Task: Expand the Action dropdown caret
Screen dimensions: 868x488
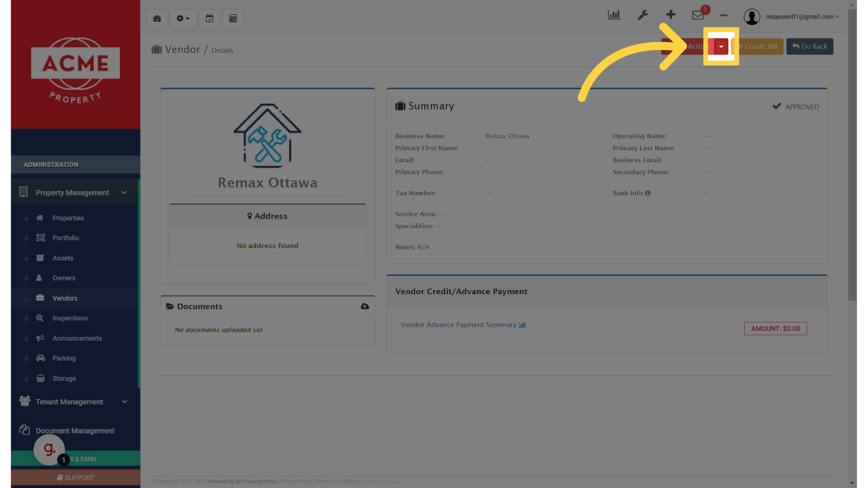Action: tap(721, 47)
